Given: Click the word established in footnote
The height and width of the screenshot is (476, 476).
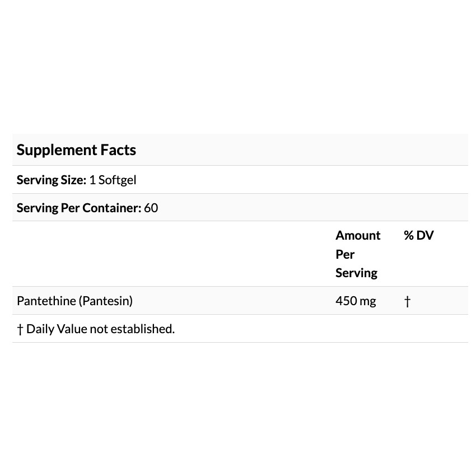Looking at the screenshot, I should pos(142,329).
